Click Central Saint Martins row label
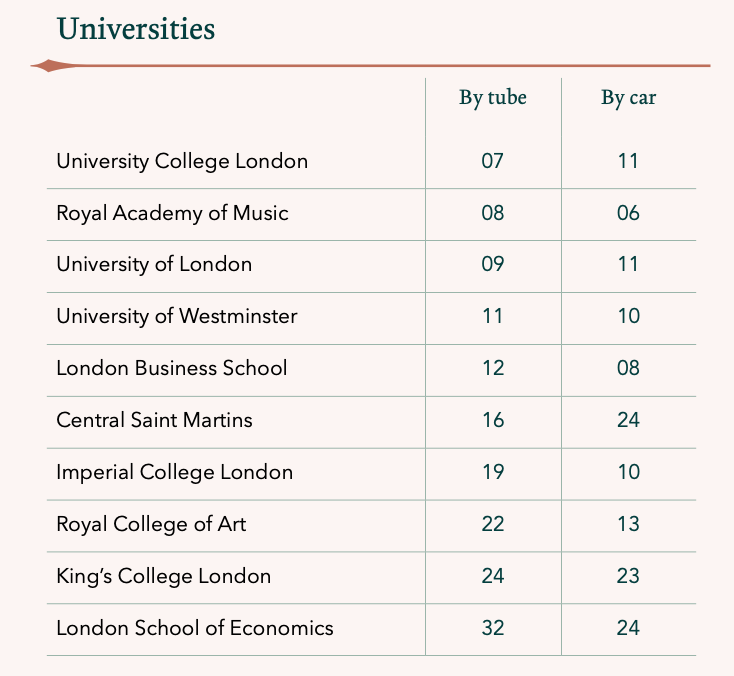734x676 pixels. point(154,420)
